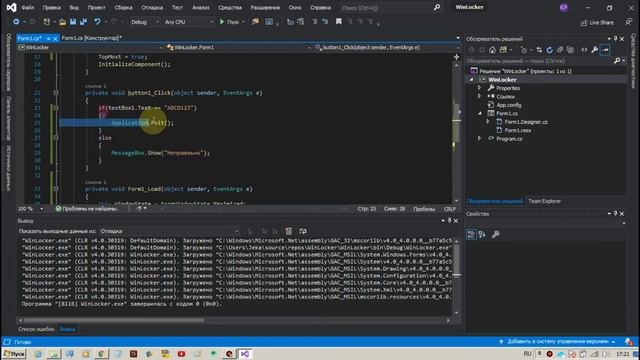Select App.config in Solution Explorer
Screen dimensions: 640x360
coord(509,105)
